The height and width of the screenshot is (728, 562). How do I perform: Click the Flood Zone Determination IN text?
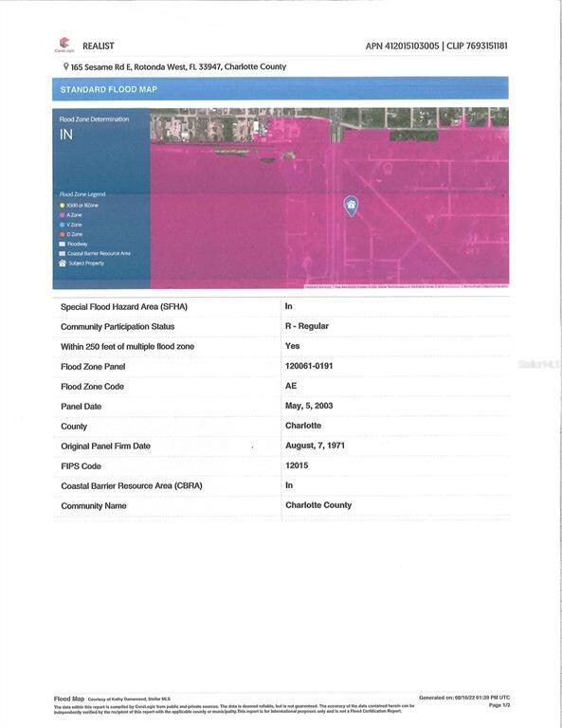click(66, 135)
